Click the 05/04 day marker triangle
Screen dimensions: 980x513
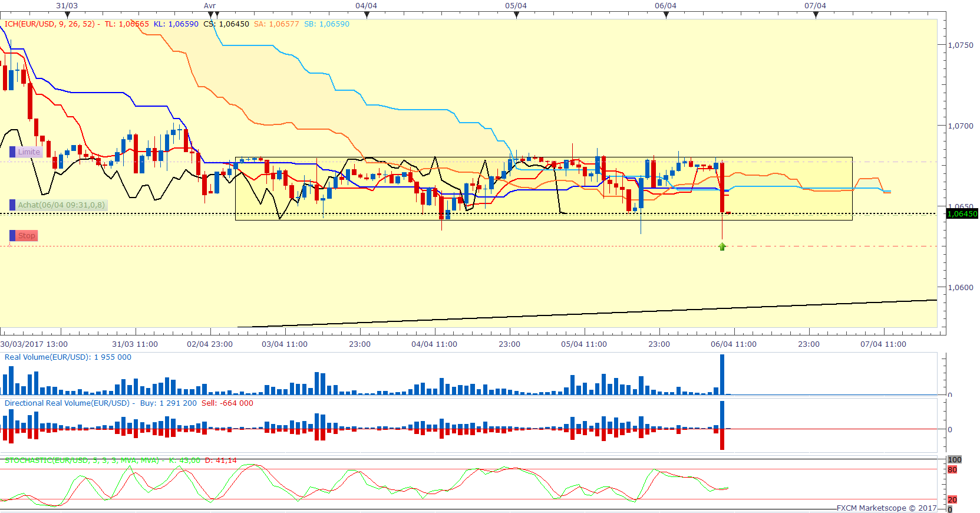(x=516, y=15)
